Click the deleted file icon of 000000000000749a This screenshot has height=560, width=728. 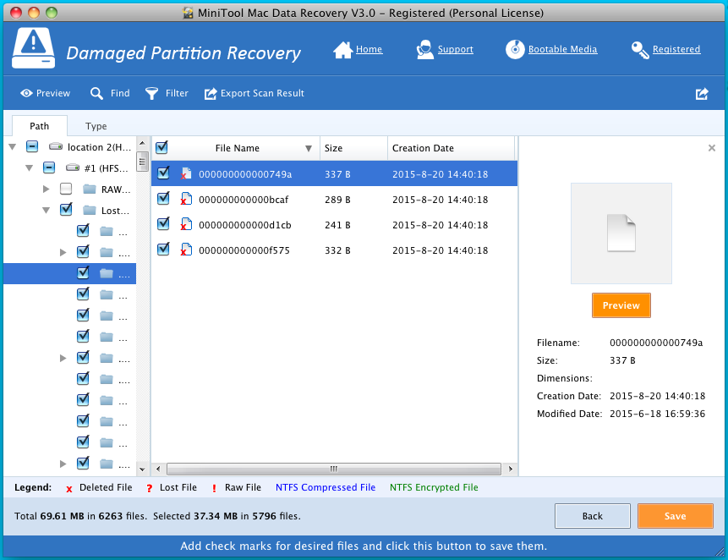[x=186, y=173]
